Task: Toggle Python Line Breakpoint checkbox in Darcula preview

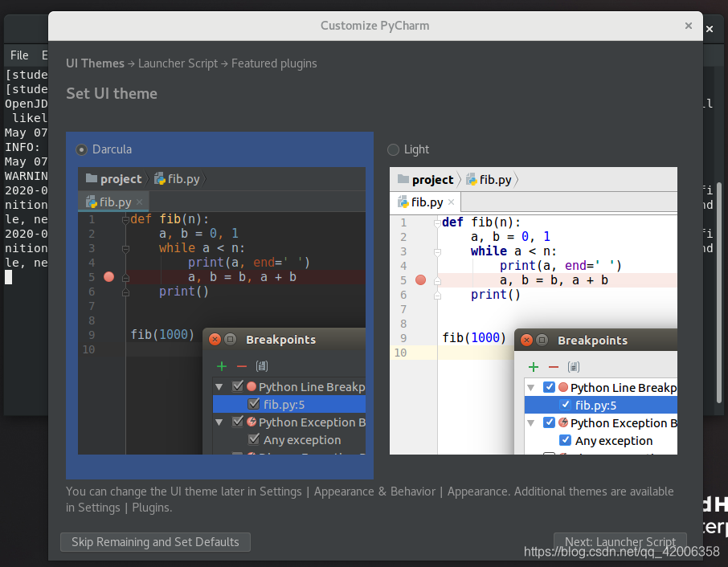Action: click(238, 386)
